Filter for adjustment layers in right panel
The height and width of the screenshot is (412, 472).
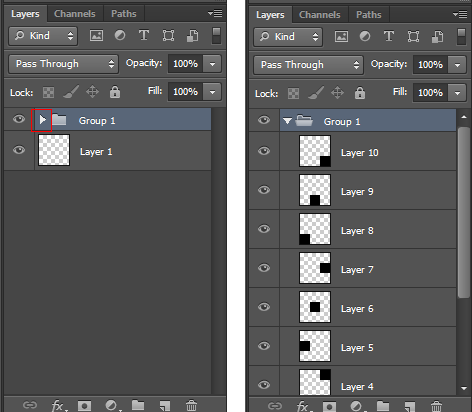(365, 36)
